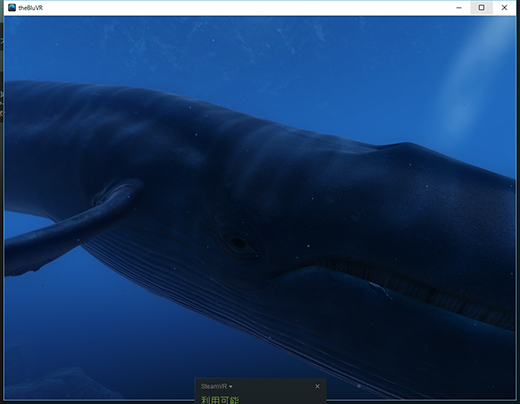Close the theBluVR window
Image resolution: width=520 pixels, height=404 pixels.
[504, 8]
